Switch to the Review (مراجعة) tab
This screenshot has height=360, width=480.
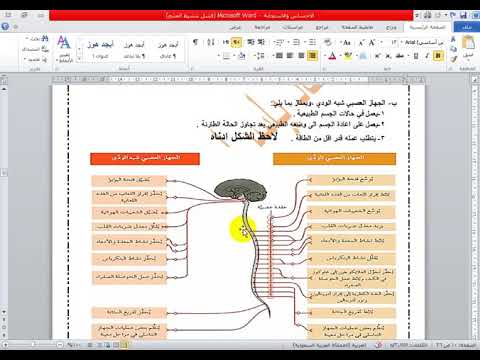click(x=262, y=27)
